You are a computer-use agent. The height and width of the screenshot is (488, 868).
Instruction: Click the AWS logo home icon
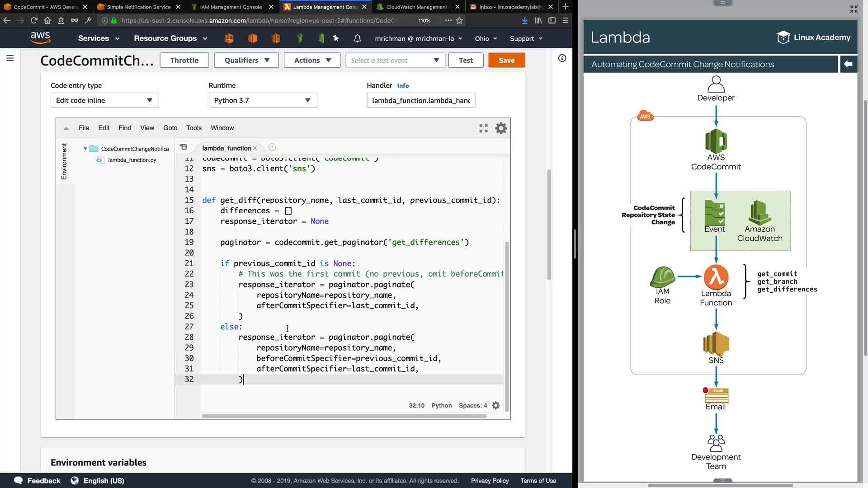point(40,38)
